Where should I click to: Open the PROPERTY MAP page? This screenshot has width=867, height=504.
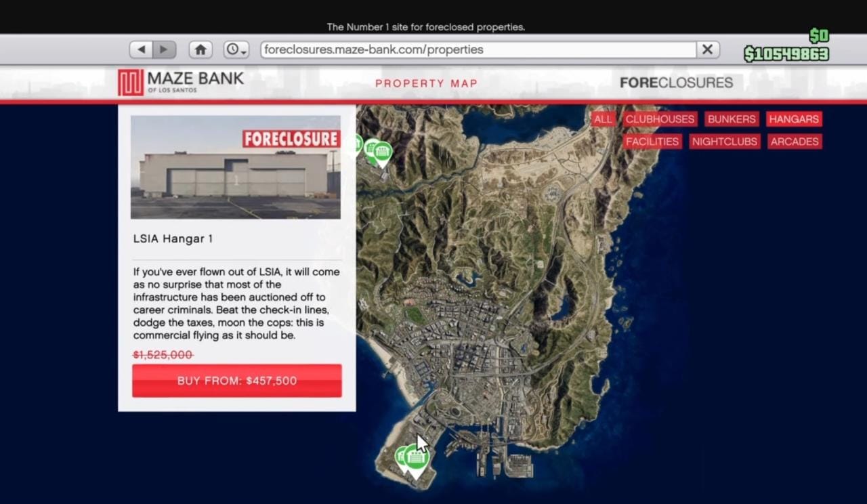(427, 83)
